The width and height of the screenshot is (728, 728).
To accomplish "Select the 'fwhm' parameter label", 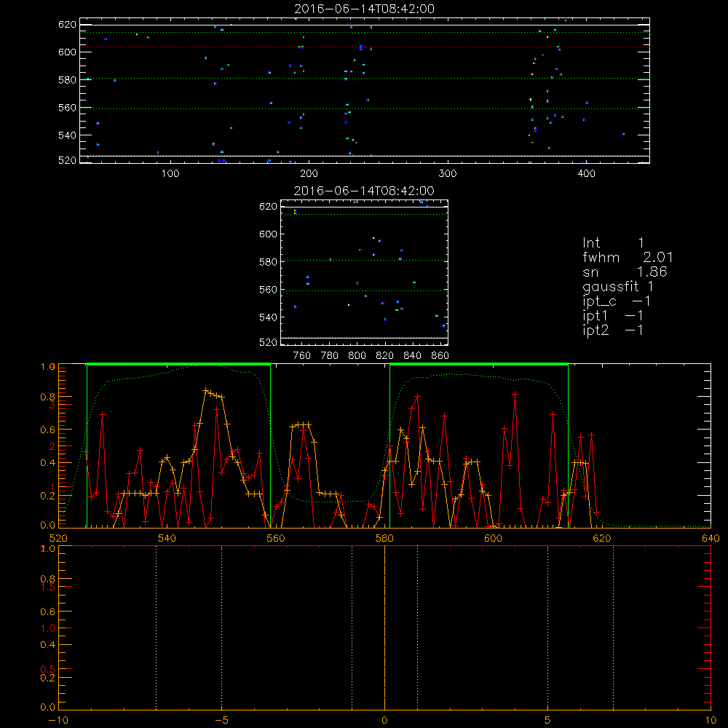I will [x=601, y=257].
